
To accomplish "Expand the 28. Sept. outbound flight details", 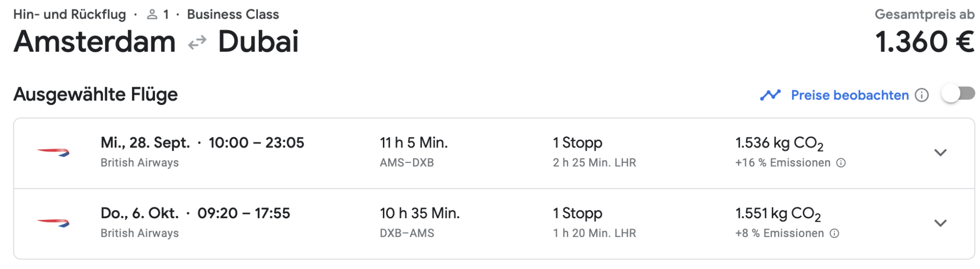I will (940, 153).
